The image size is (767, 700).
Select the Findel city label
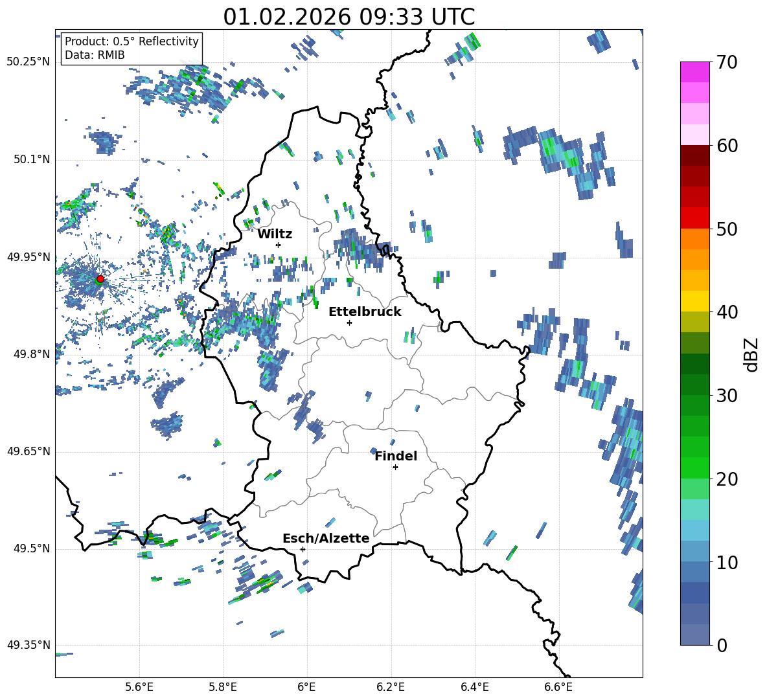396,456
